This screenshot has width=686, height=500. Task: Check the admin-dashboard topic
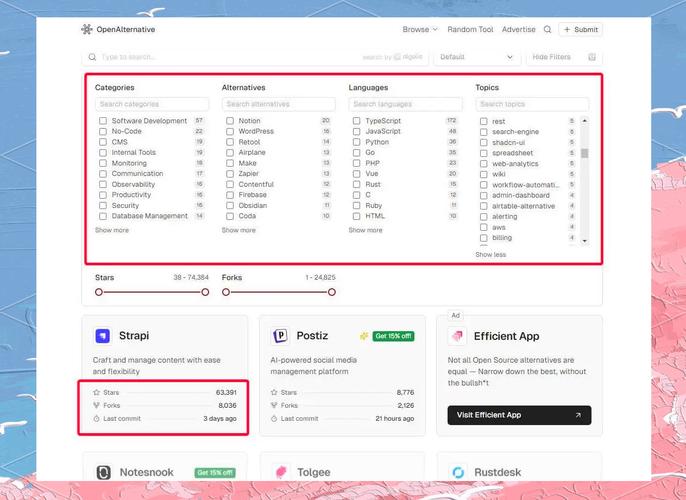[x=483, y=196]
